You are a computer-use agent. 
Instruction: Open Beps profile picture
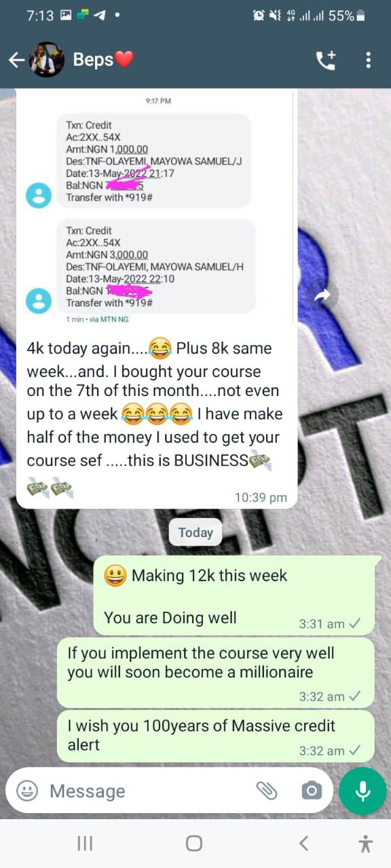[46, 60]
